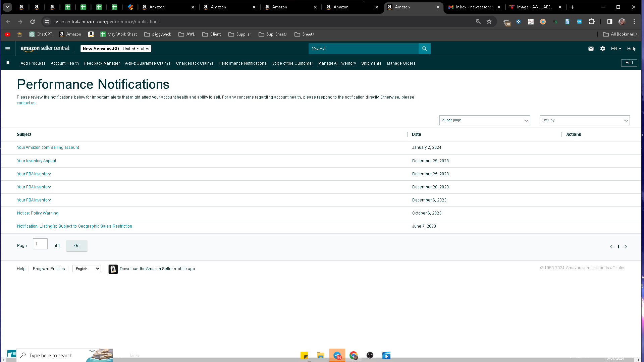Open Account Health in the navigation bar
The width and height of the screenshot is (644, 362).
[x=65, y=63]
